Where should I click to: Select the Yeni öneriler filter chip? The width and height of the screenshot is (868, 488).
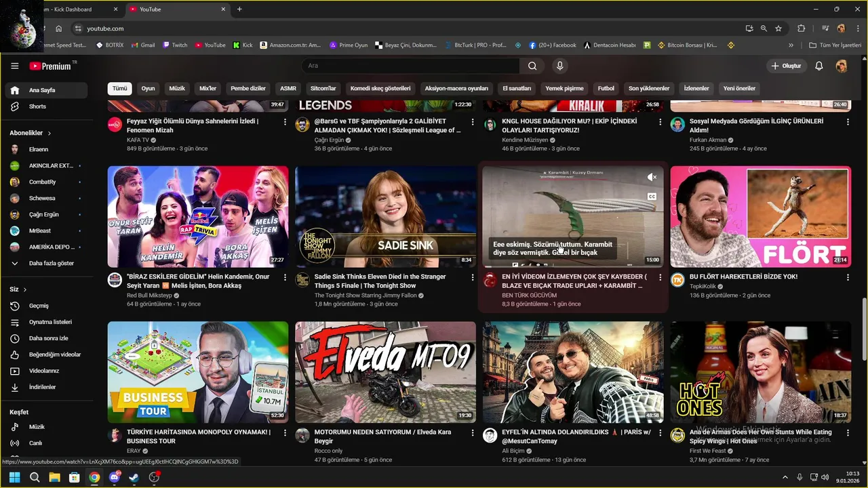coord(739,88)
